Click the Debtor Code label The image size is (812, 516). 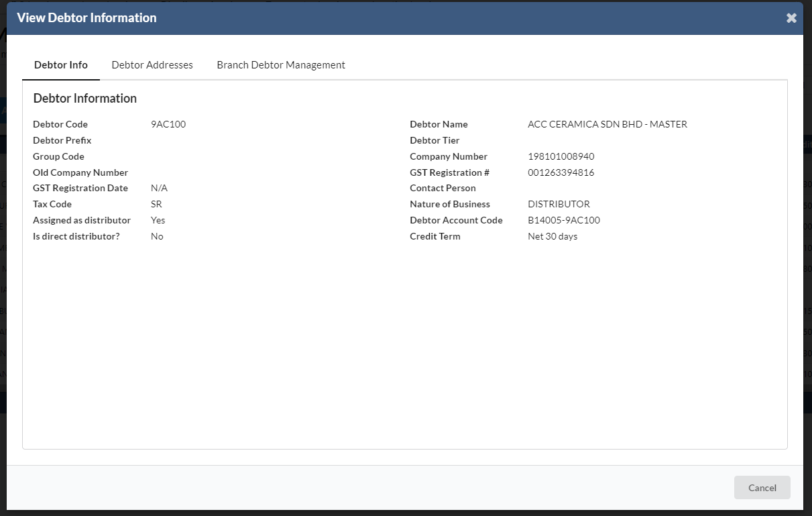pyautogui.click(x=60, y=124)
